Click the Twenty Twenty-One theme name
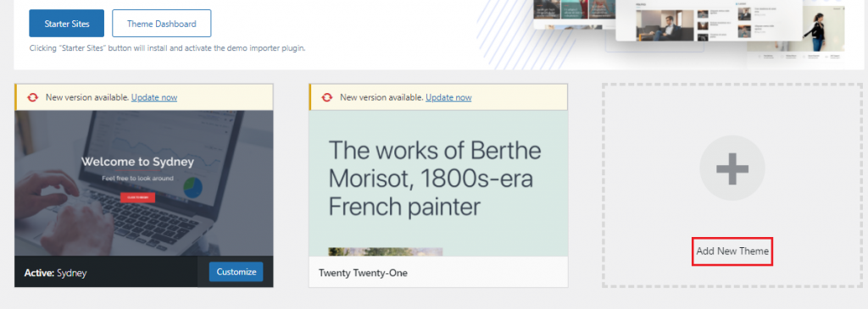 [363, 273]
